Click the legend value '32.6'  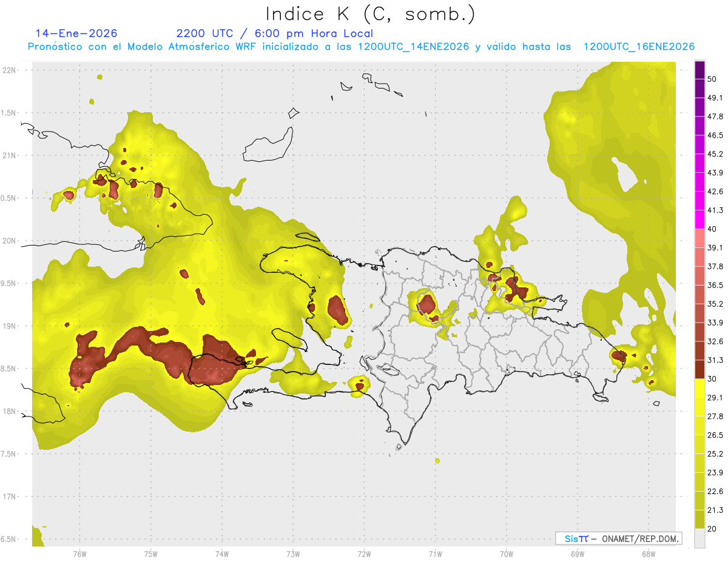click(715, 341)
